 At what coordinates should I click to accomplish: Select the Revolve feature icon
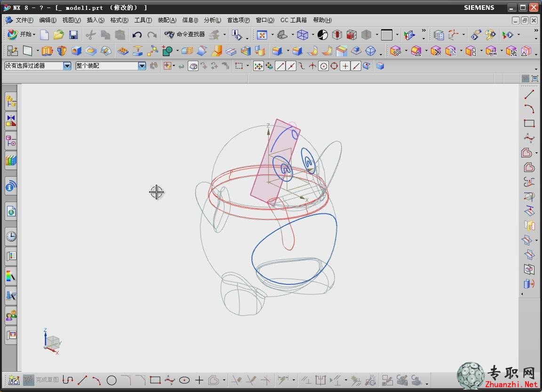coord(62,51)
